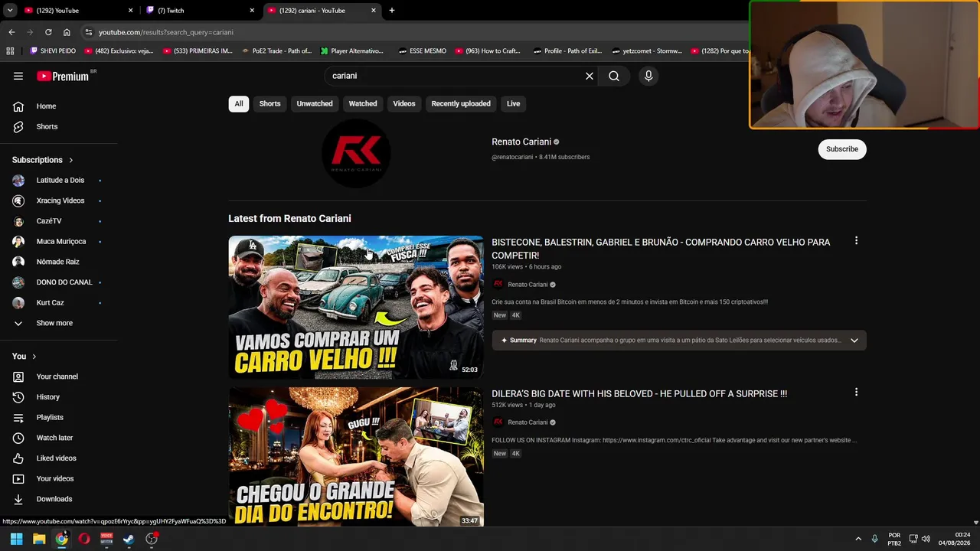Filter results by Watched
The width and height of the screenshot is (980, 551).
click(x=363, y=104)
